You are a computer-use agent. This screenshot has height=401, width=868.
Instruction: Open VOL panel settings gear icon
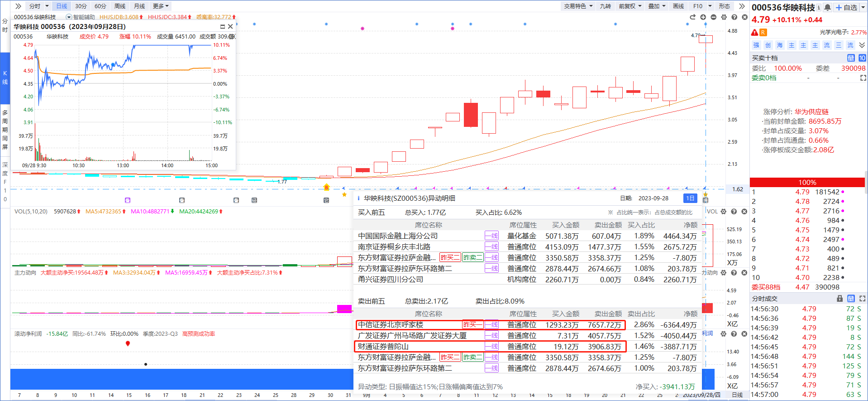click(723, 212)
